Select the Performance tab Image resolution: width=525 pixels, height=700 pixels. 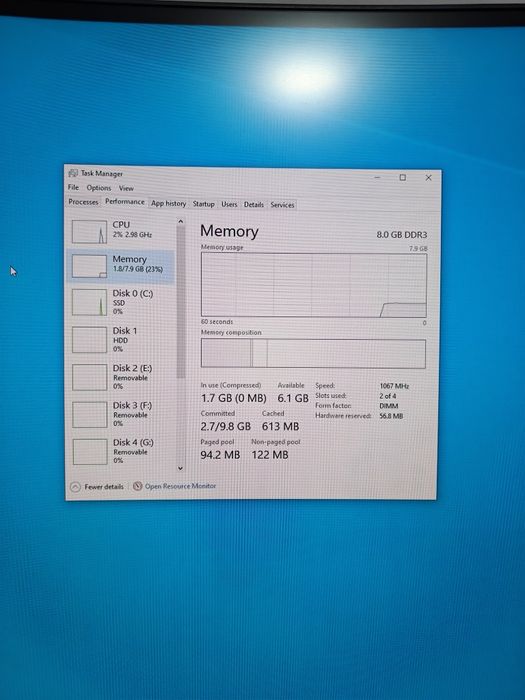tap(125, 202)
